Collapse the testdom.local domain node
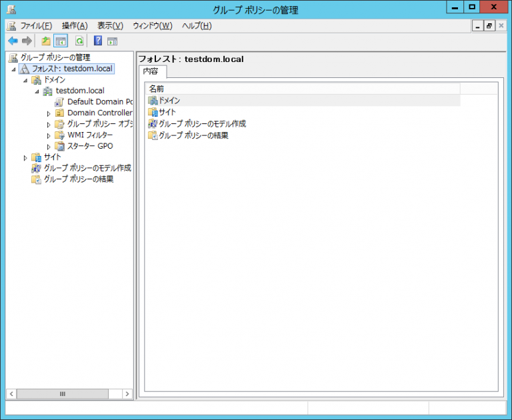This screenshot has height=420, width=512. click(x=37, y=91)
